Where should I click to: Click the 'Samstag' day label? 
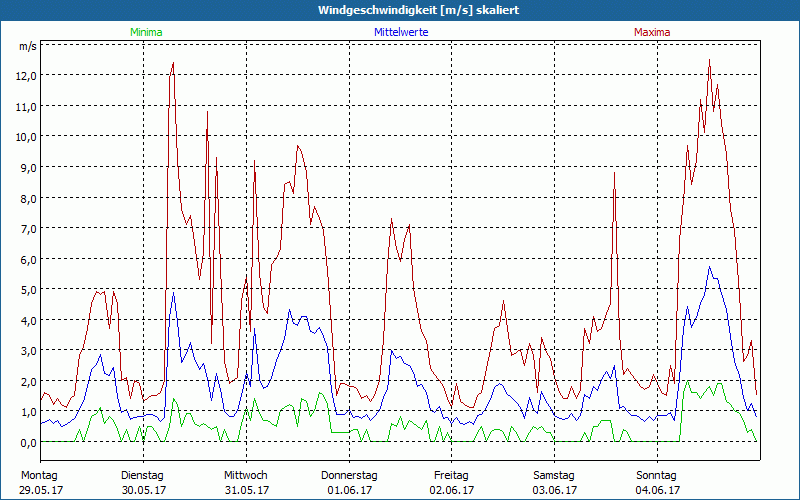coord(554,476)
